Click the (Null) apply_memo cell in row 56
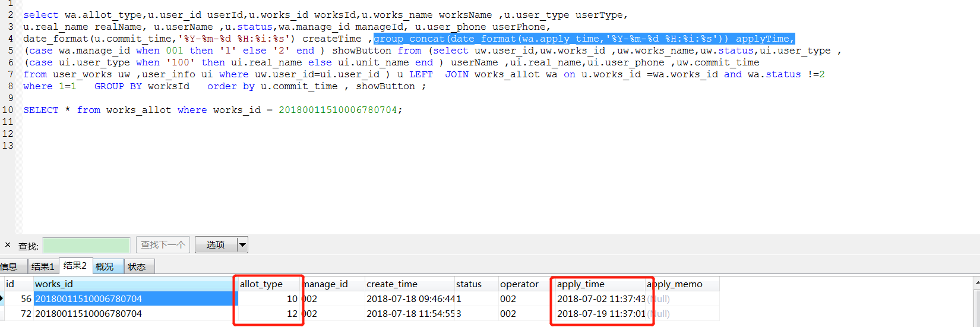 pos(682,298)
